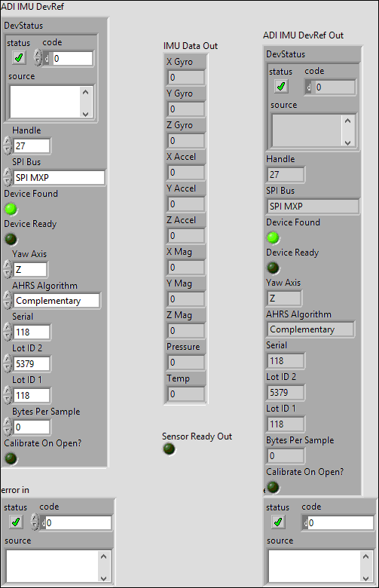Click Device Ready LED in DevRef Out
This screenshot has width=379, height=588.
pyautogui.click(x=273, y=268)
